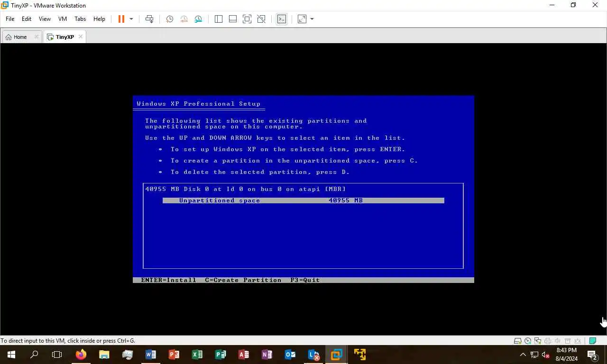Select the Unpartitioned space 40955 MB entry

pos(303,200)
